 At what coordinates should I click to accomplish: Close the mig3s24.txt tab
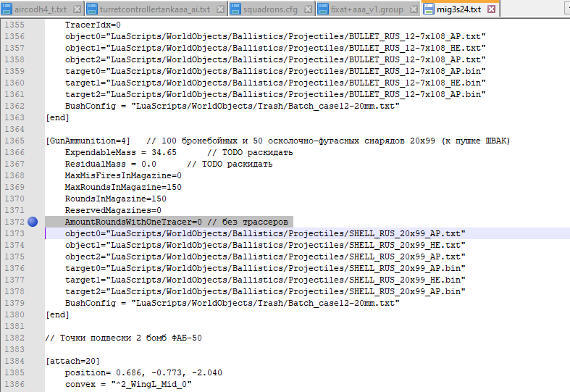pos(492,9)
